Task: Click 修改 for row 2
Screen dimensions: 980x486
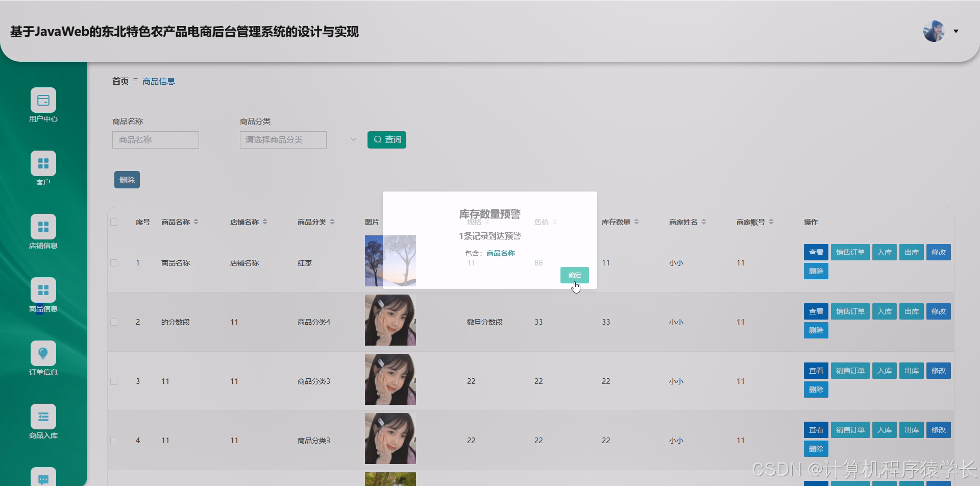Action: [939, 311]
